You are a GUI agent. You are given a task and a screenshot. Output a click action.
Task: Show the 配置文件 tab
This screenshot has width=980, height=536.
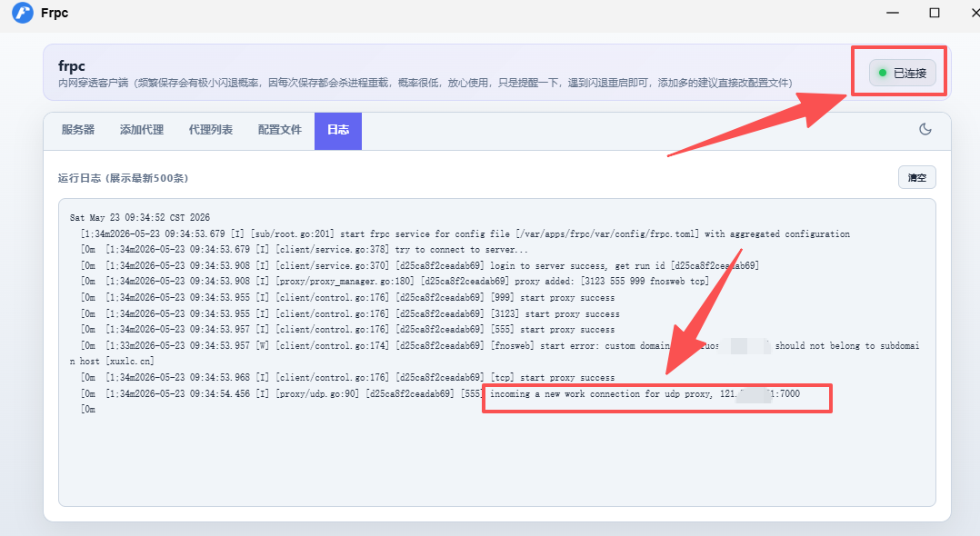279,130
